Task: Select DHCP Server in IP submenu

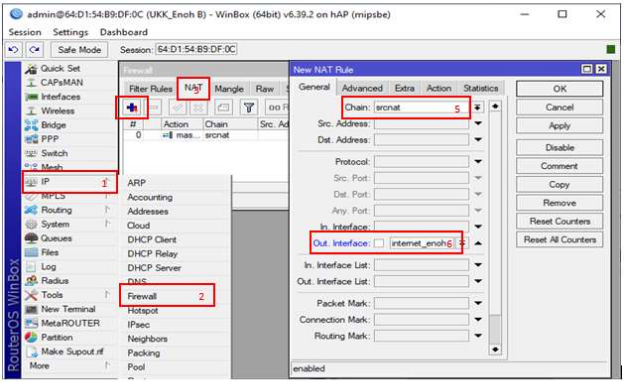Action: tap(154, 268)
